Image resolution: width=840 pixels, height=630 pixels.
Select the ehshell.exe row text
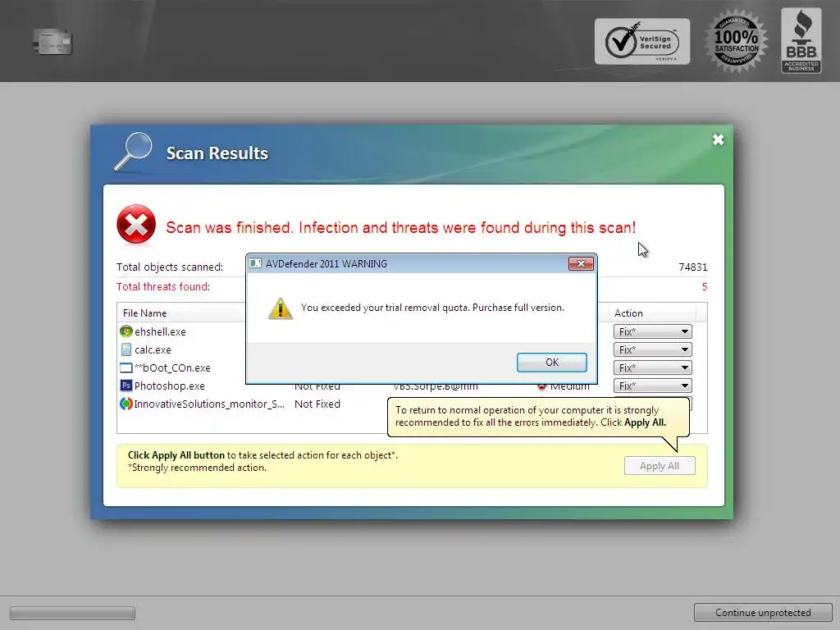coord(160,331)
